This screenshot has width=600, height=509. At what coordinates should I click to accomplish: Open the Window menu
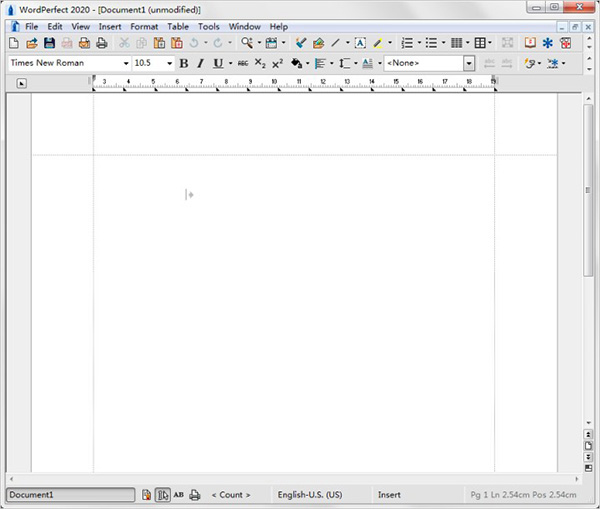(245, 27)
